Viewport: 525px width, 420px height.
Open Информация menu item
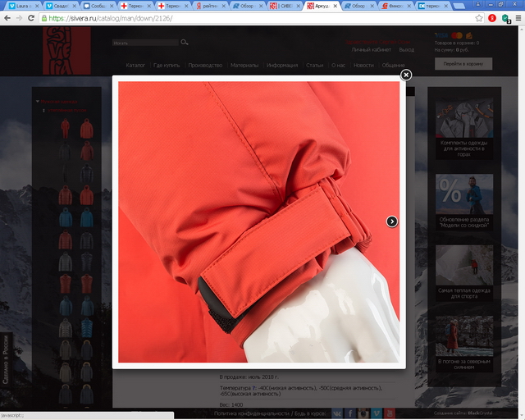coord(282,66)
